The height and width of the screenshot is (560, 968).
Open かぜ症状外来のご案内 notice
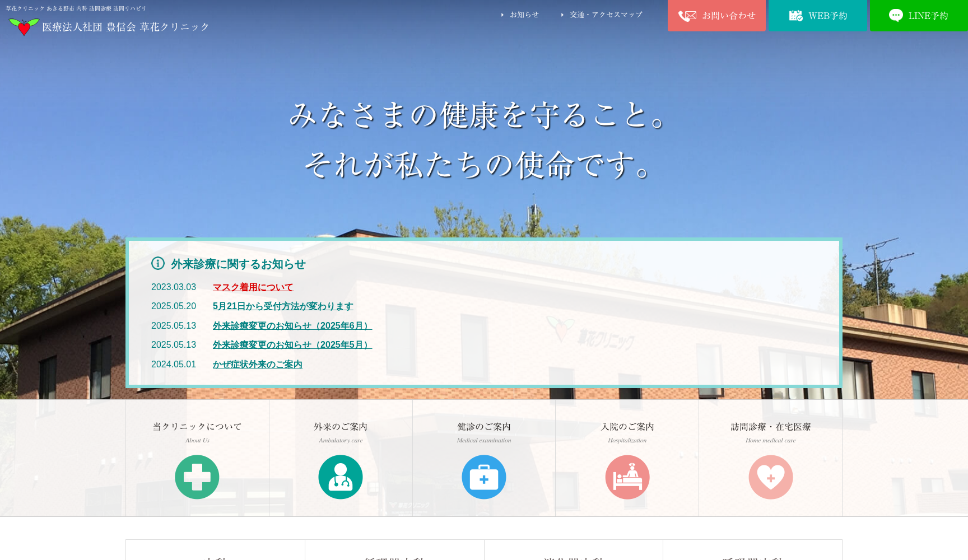(x=257, y=364)
